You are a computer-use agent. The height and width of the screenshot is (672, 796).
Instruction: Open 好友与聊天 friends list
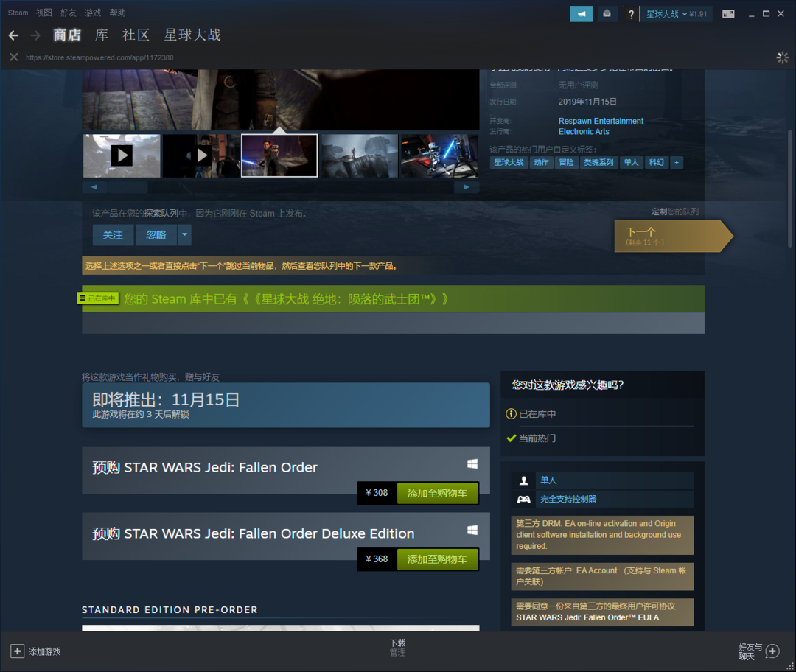tap(750, 651)
